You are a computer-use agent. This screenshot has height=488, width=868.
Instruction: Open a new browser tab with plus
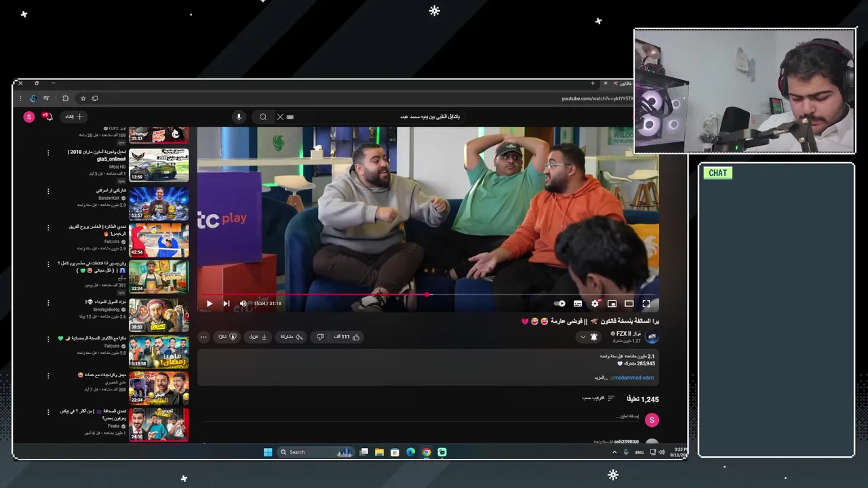click(x=593, y=83)
